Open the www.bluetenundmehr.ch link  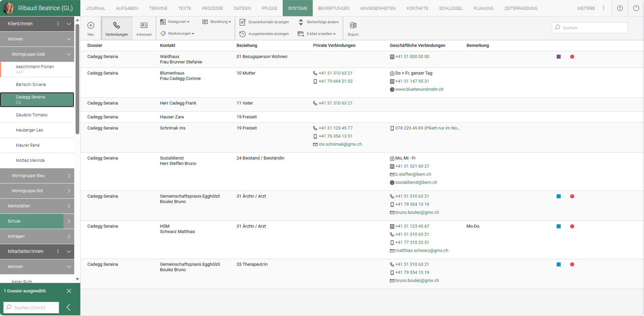[419, 89]
